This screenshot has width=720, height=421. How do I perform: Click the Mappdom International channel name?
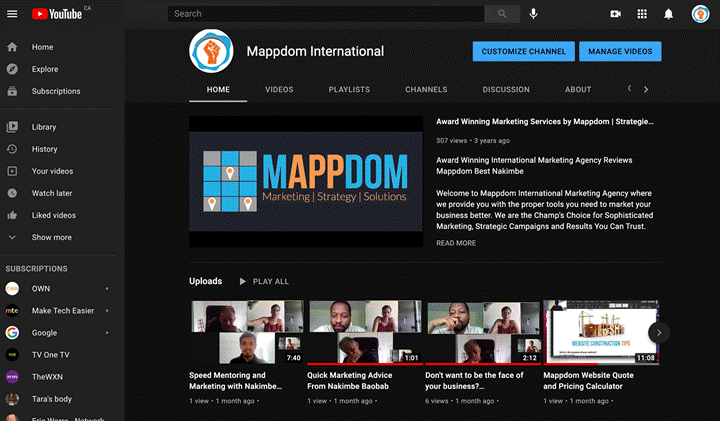pos(315,51)
